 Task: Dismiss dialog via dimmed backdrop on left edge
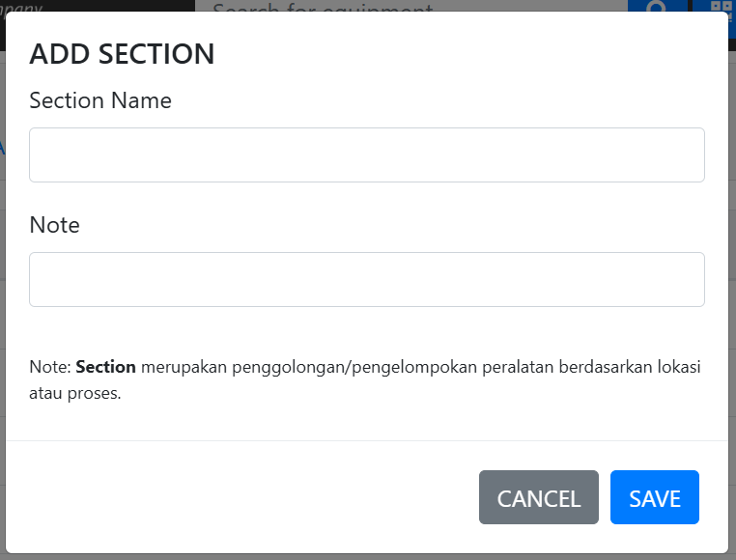(2, 290)
